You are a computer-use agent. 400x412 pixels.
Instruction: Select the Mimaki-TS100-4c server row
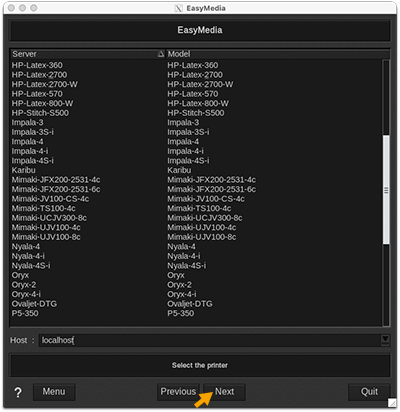click(x=44, y=208)
